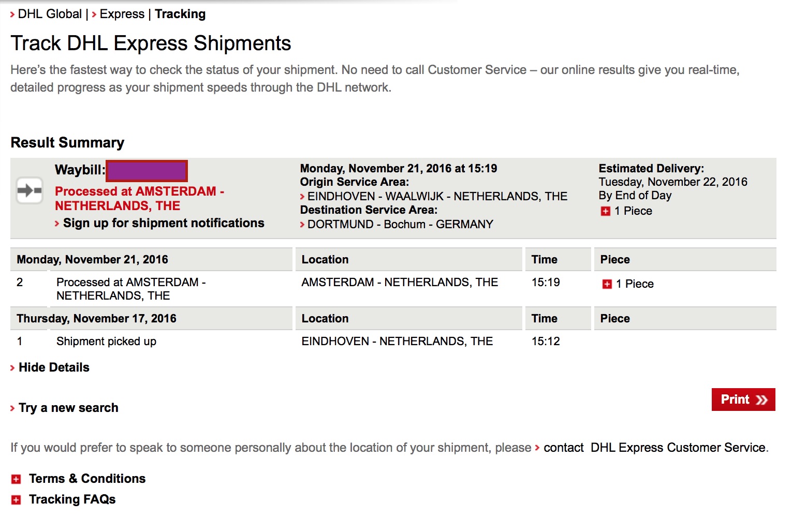This screenshot has width=792, height=532.
Task: Click the redacted Waybill number field
Action: (x=147, y=171)
